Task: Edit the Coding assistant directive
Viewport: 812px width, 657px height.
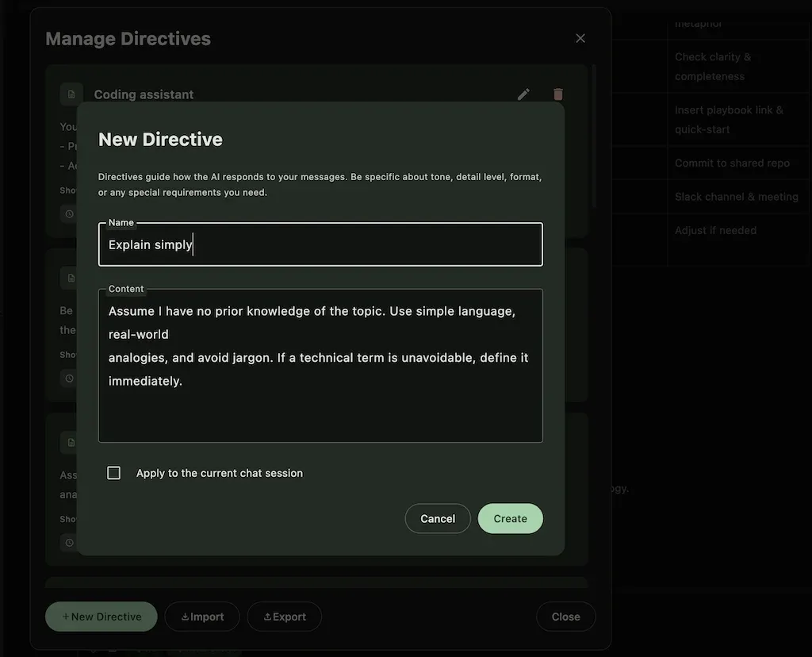Action: point(523,94)
